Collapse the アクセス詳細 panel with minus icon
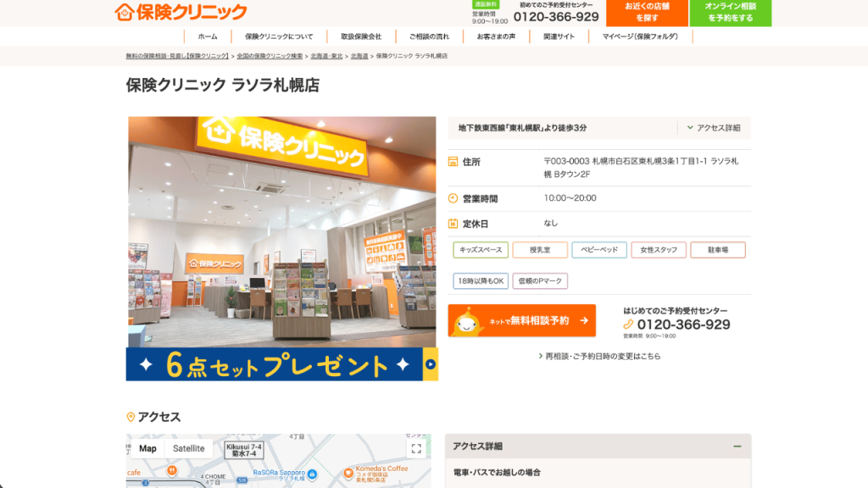This screenshot has width=868, height=488. [x=737, y=446]
